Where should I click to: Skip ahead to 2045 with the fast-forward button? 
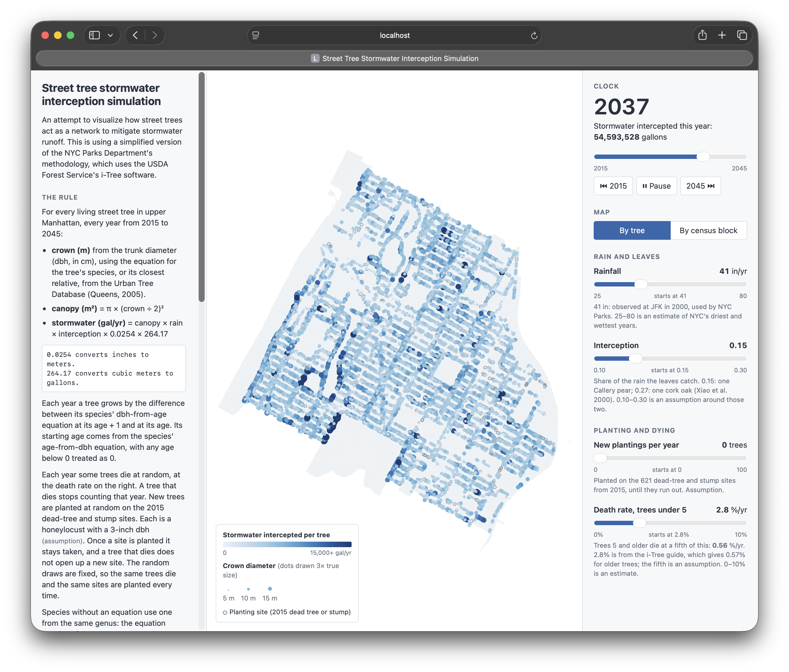pos(700,186)
